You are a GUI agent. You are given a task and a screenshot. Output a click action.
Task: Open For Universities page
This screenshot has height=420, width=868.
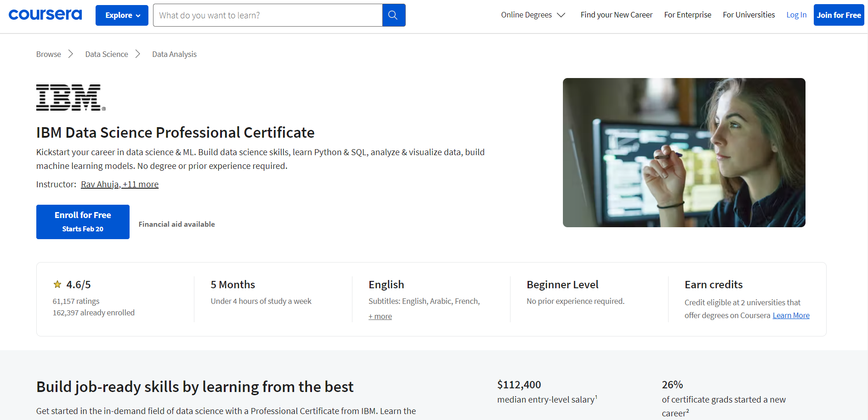click(x=749, y=15)
